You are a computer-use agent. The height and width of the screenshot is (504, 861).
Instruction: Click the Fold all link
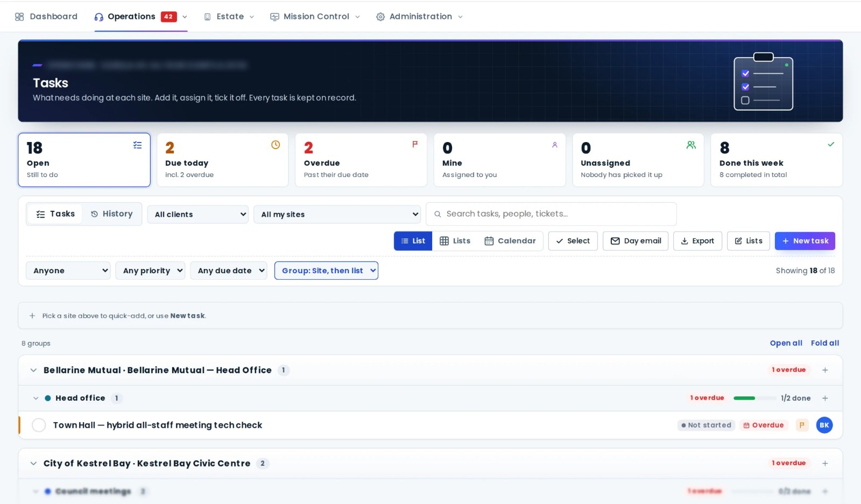(x=825, y=343)
